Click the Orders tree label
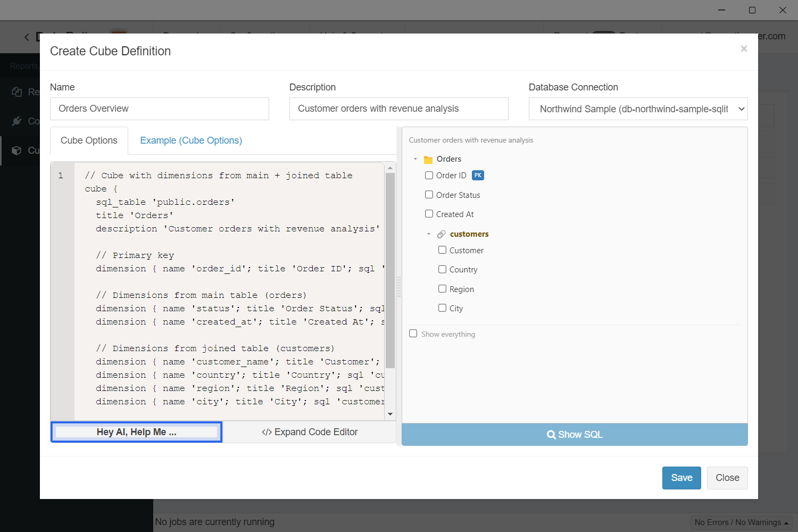Viewport: 798px width, 532px height. point(449,159)
